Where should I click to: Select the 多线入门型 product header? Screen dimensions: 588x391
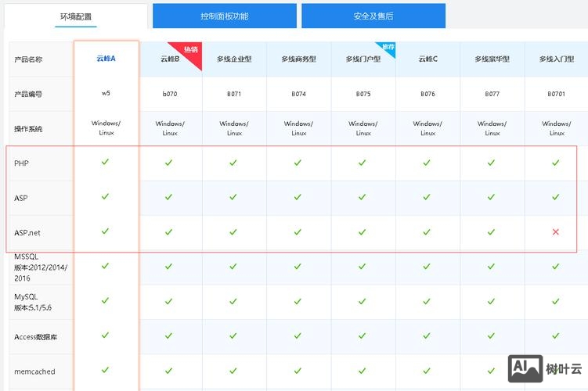[557, 59]
